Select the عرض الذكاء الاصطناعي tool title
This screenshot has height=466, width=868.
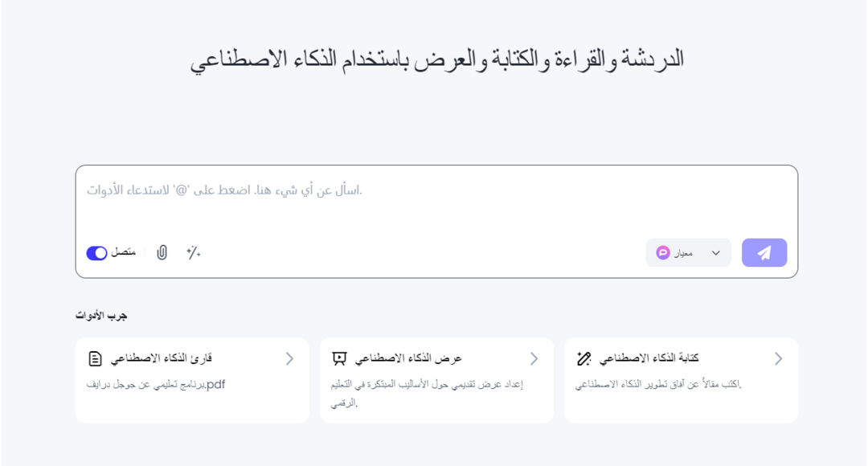[408, 358]
